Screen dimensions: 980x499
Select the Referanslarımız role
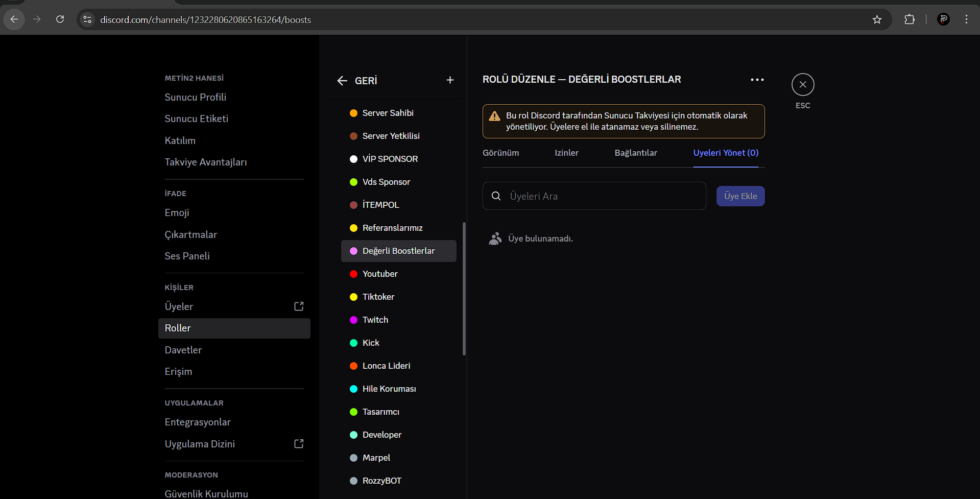click(x=399, y=228)
